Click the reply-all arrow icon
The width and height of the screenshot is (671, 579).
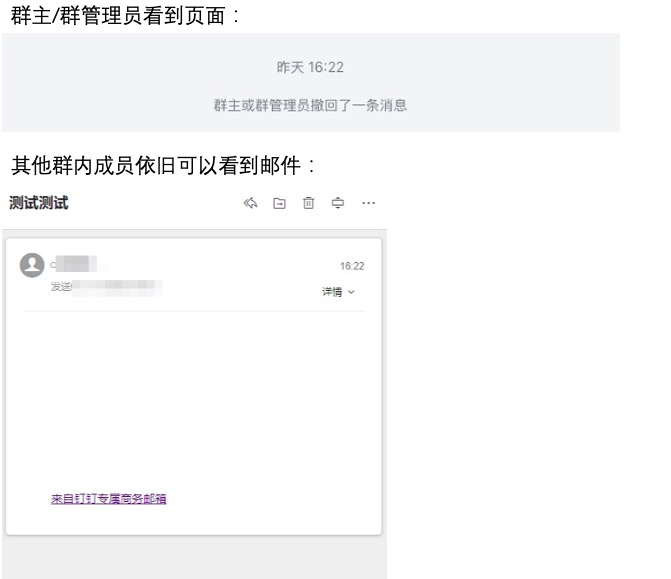coord(250,203)
